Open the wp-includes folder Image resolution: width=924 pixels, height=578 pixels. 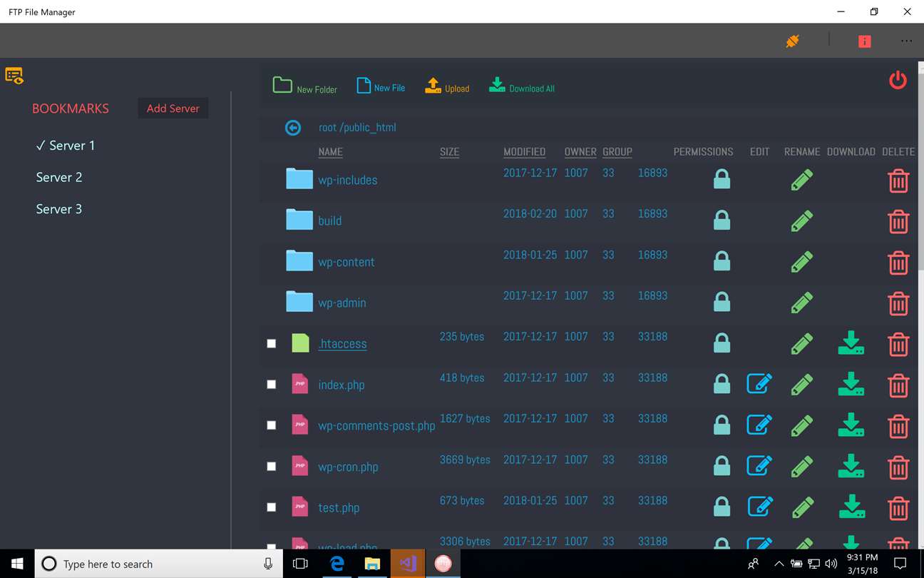pyautogui.click(x=348, y=180)
